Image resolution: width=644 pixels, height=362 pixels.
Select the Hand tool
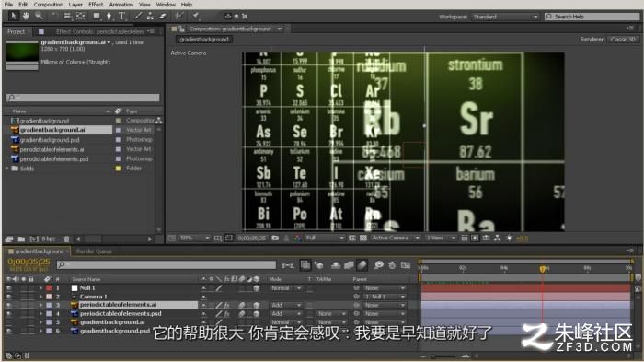point(26,16)
